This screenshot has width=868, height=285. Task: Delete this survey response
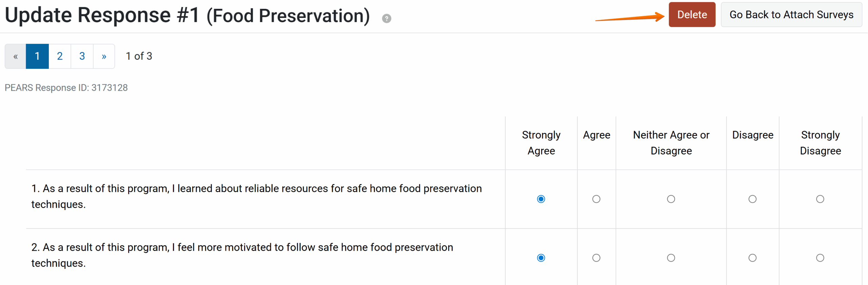[692, 15]
